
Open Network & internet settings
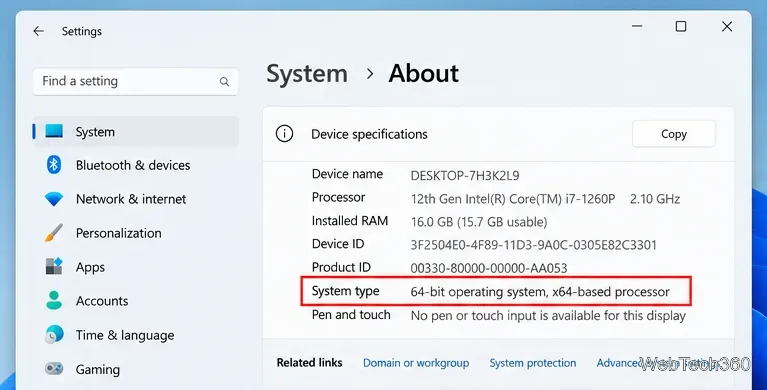(135, 199)
